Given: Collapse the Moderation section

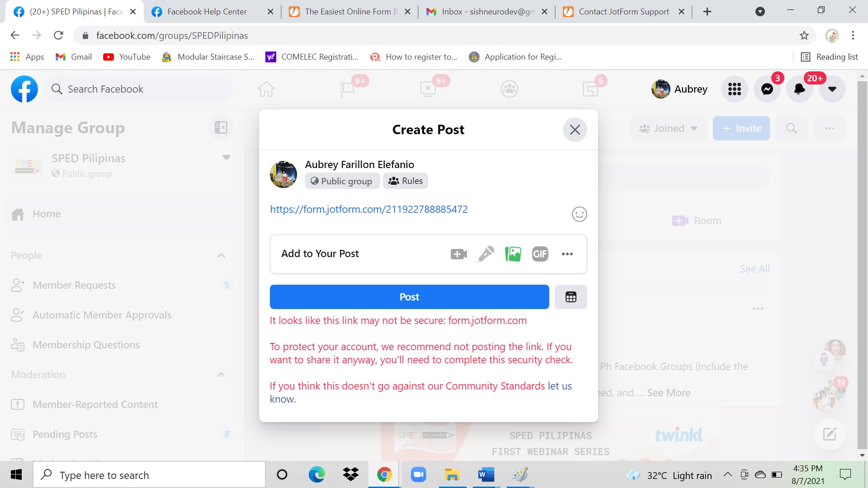Looking at the screenshot, I should click(221, 375).
